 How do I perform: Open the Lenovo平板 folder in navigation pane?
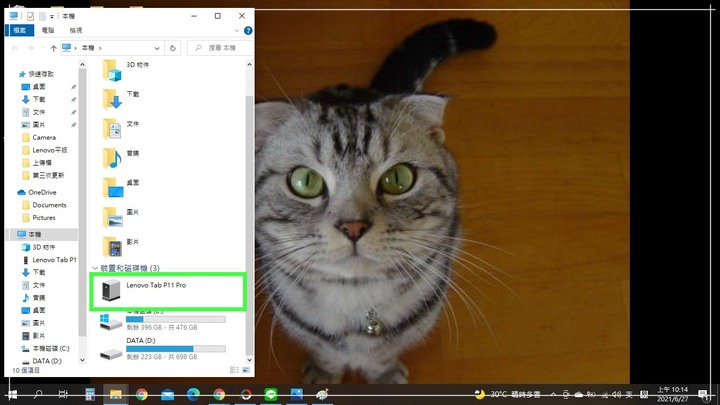[49, 150]
